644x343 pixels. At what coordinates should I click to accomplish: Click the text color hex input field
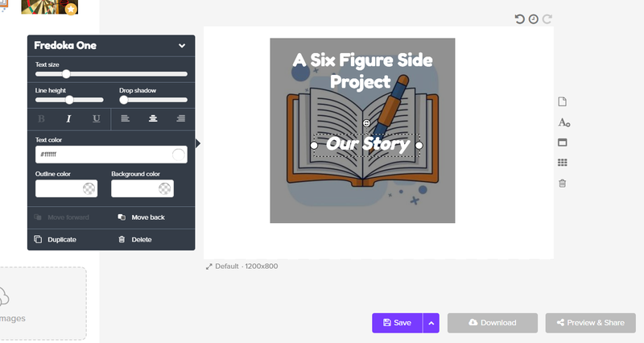111,155
